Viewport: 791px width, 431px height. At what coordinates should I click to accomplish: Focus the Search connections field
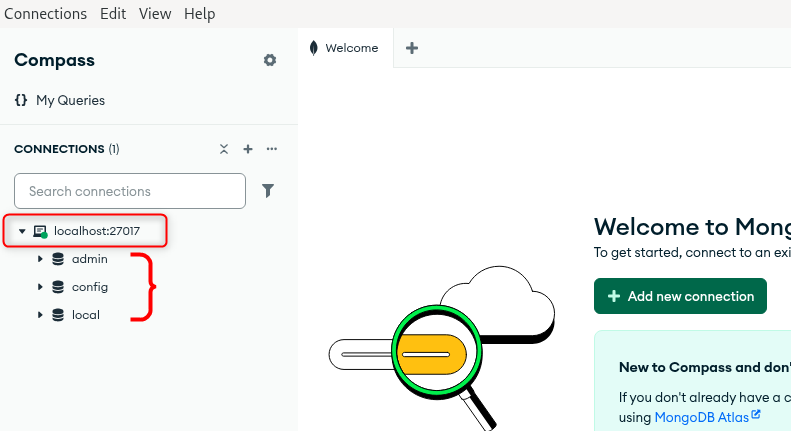click(130, 191)
